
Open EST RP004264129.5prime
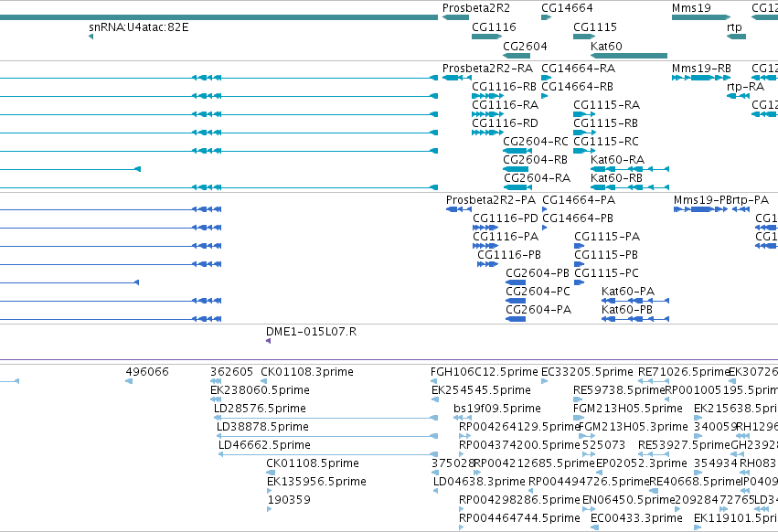click(x=519, y=427)
